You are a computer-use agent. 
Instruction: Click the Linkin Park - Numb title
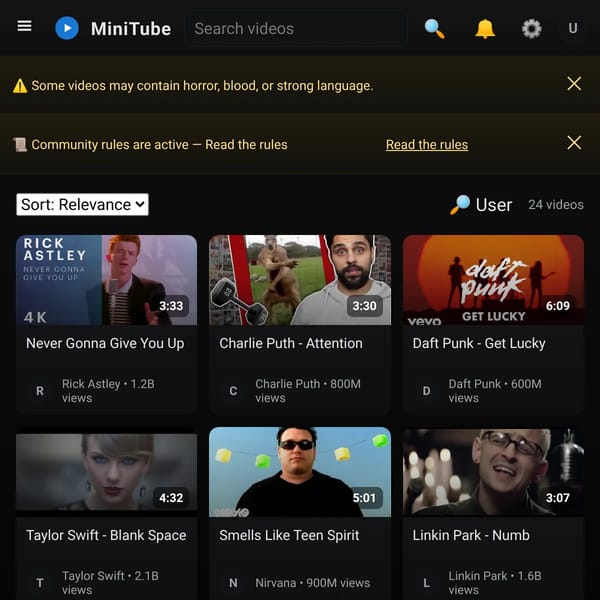(471, 535)
